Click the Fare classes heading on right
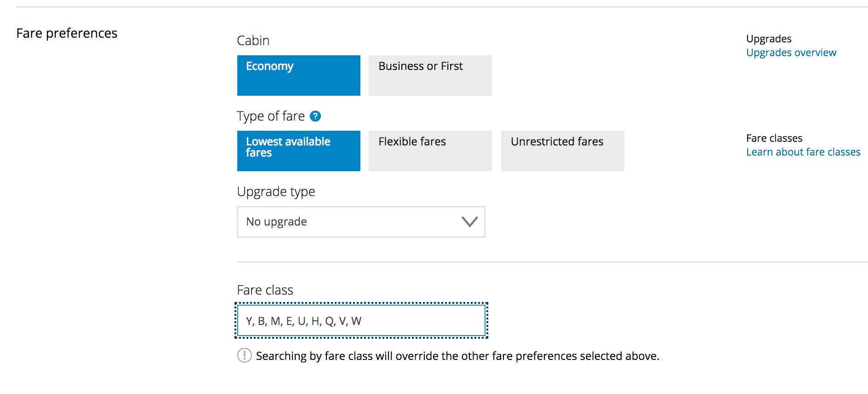 (774, 138)
